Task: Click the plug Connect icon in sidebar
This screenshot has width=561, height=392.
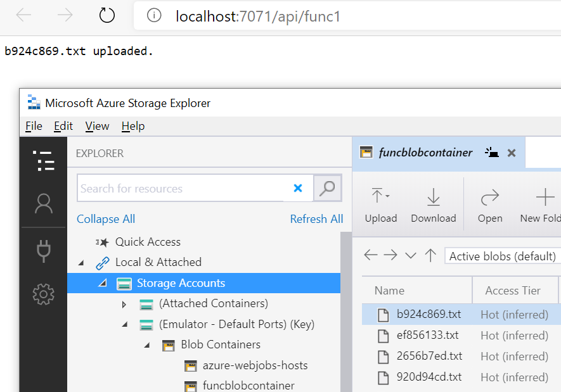Action: pos(43,251)
